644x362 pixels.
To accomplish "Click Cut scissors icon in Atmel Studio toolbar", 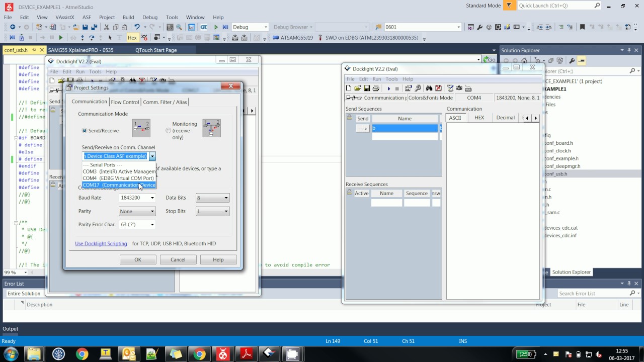I will pos(107,27).
